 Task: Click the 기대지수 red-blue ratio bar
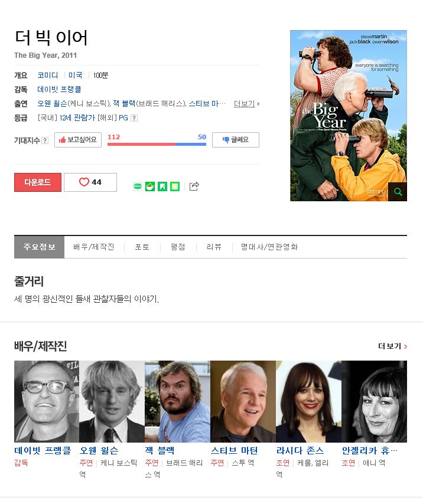point(157,145)
